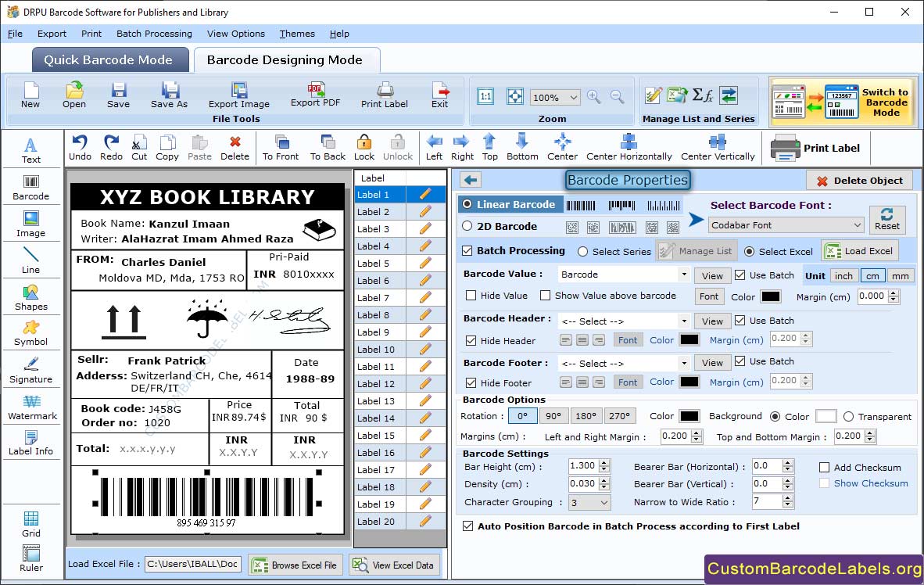The height and width of the screenshot is (585, 924).
Task: Select the Linear Barcode radio button
Action: (x=467, y=204)
